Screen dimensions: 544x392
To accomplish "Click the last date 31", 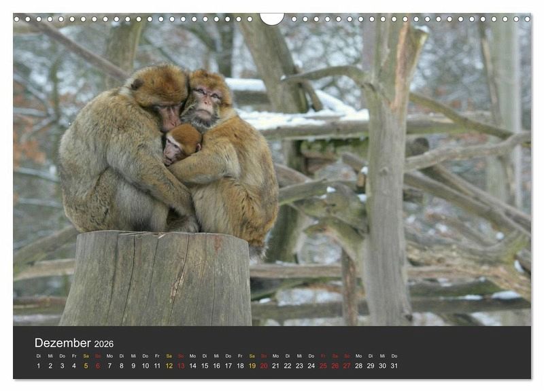I will click(x=394, y=366).
